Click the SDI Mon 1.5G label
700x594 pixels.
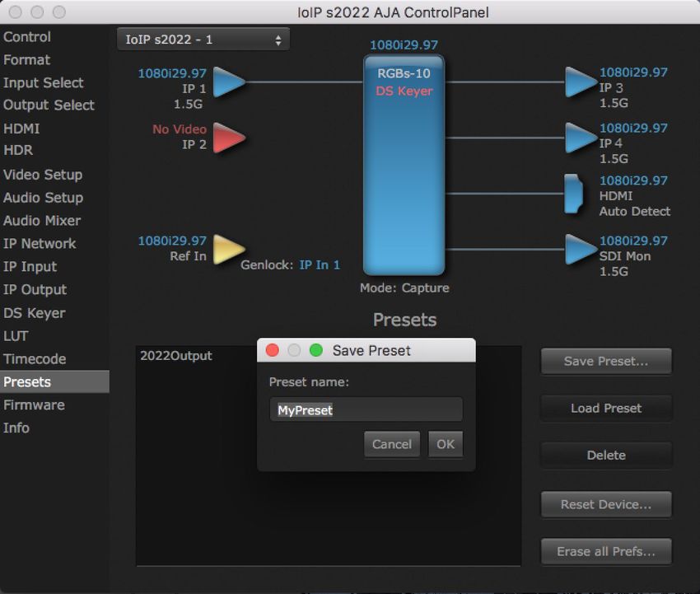pos(625,264)
